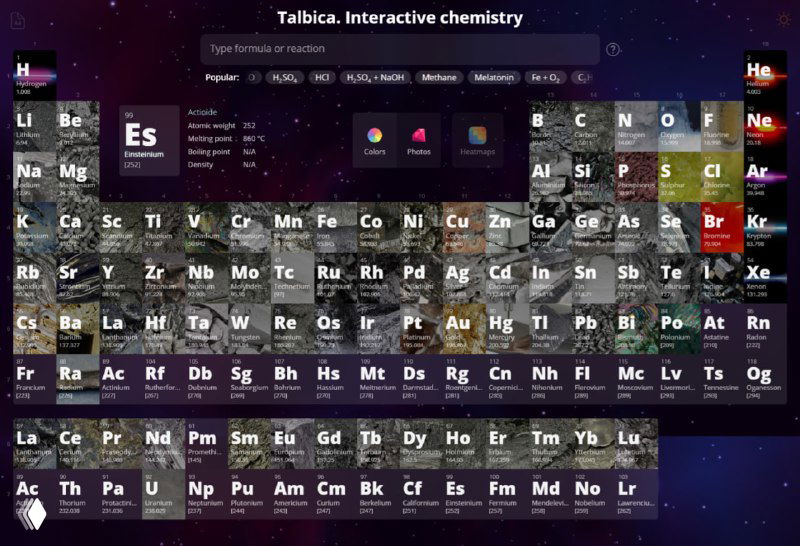
Task: Click the help question mark icon
Action: [x=613, y=49]
